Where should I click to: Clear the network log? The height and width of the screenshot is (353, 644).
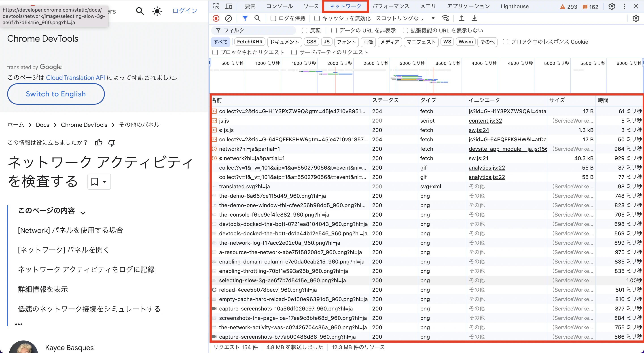pyautogui.click(x=229, y=18)
